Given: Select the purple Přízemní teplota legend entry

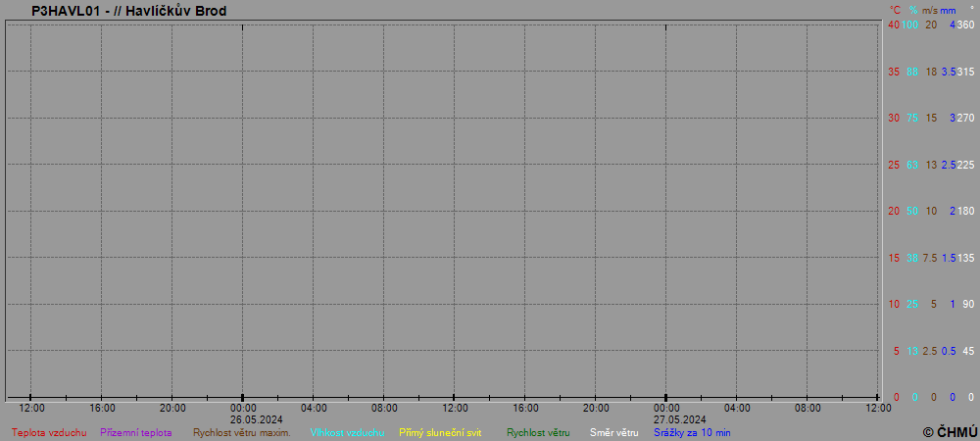Looking at the screenshot, I should click(x=136, y=432).
